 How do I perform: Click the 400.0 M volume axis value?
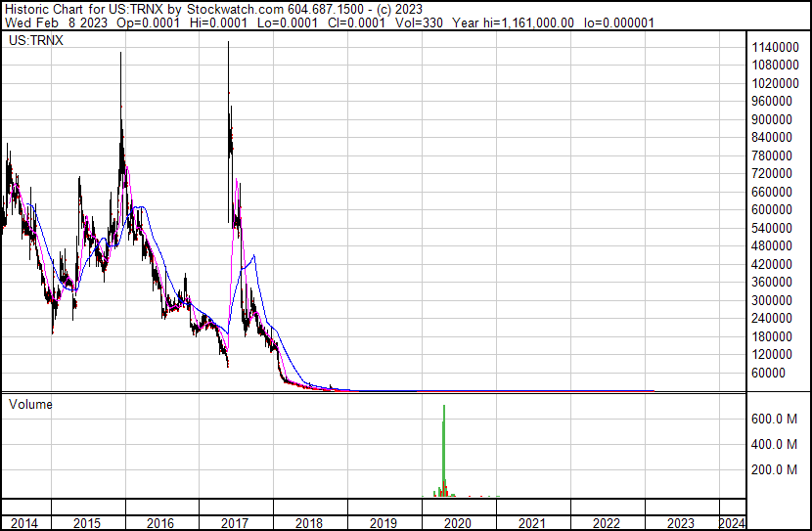coord(774,444)
